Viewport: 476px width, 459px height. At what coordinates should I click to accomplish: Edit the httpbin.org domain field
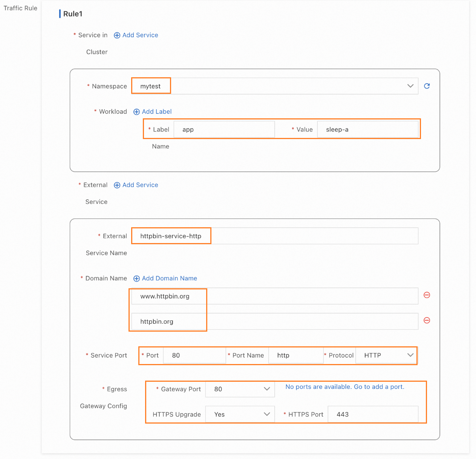pyautogui.click(x=275, y=321)
